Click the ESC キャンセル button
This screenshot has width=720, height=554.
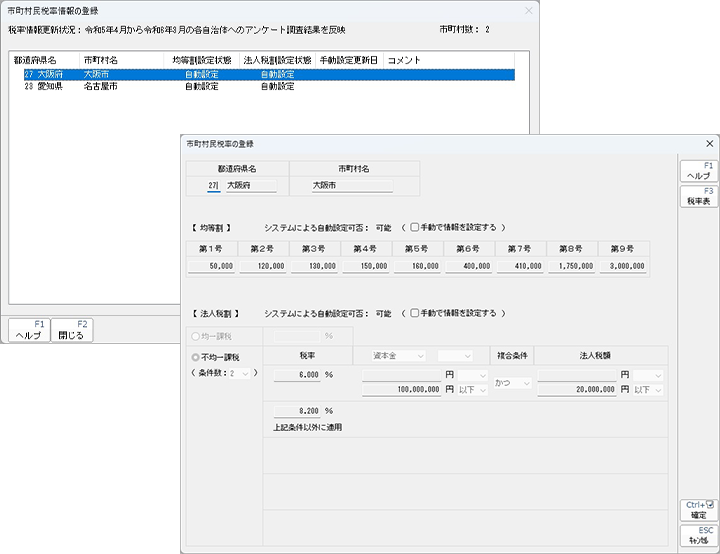699,535
